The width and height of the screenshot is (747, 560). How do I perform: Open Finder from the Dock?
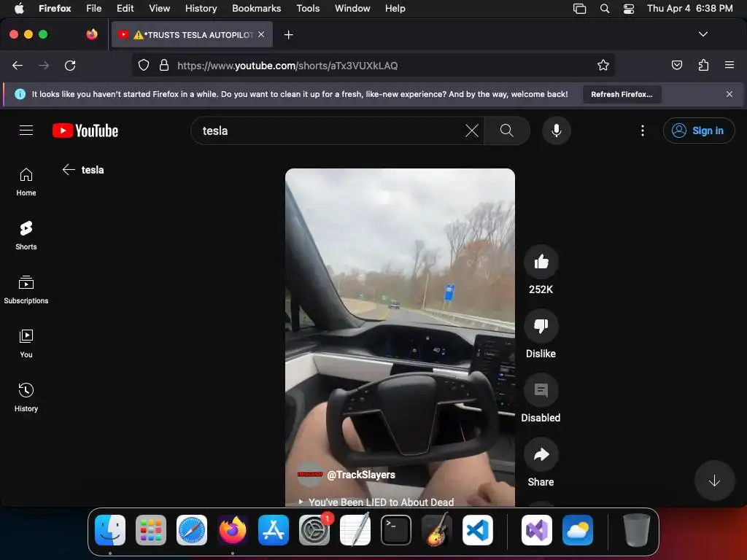(x=110, y=530)
